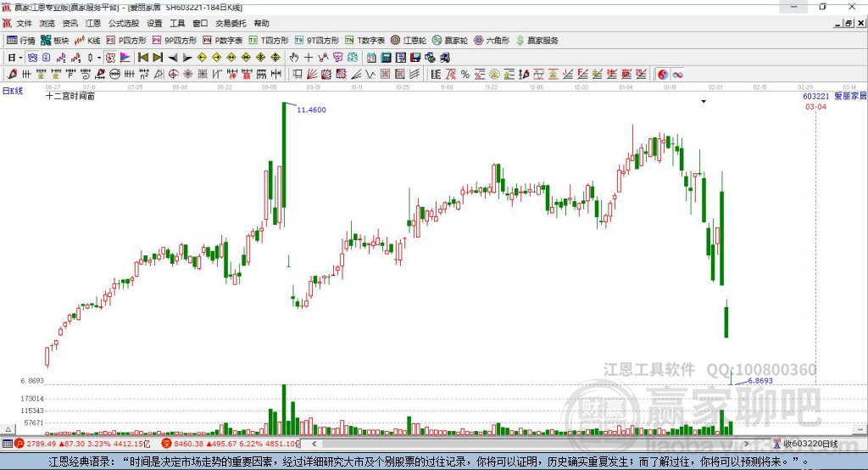Open the 帮助 menu
Image resolution: width=868 pixels, height=470 pixels.
click(261, 23)
